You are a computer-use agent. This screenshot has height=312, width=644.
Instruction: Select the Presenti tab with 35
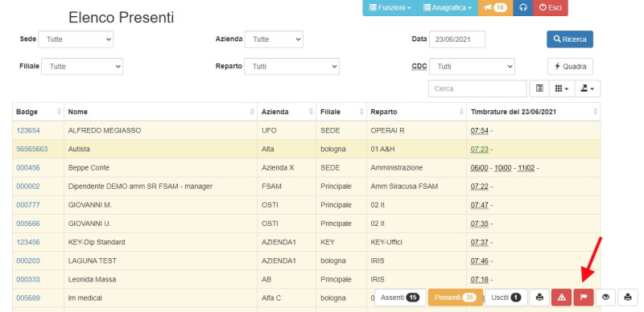tap(455, 298)
